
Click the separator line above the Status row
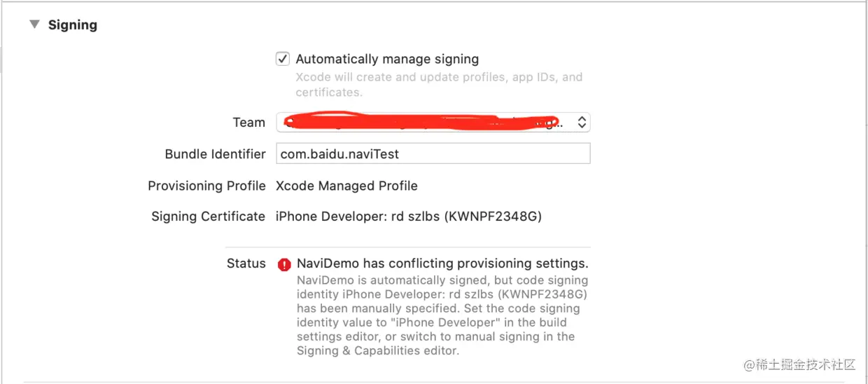(407, 247)
